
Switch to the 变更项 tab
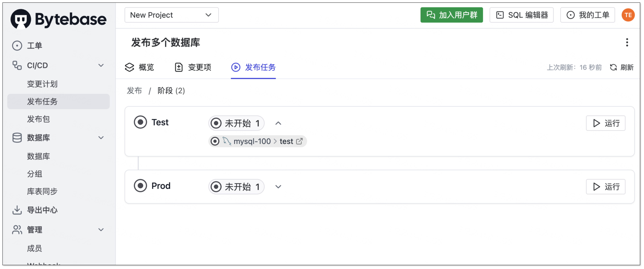[193, 67]
